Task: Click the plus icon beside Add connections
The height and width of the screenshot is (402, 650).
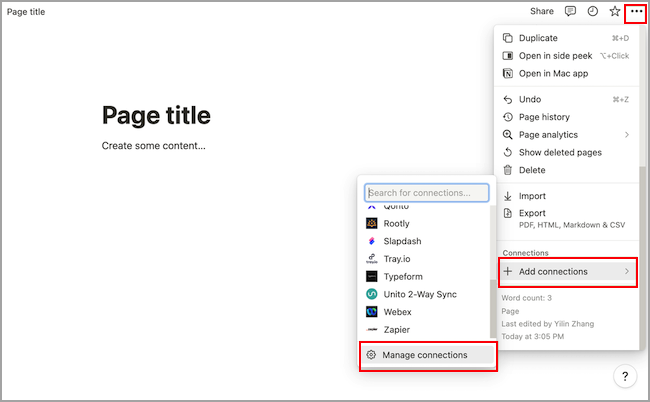Action: [x=507, y=271]
